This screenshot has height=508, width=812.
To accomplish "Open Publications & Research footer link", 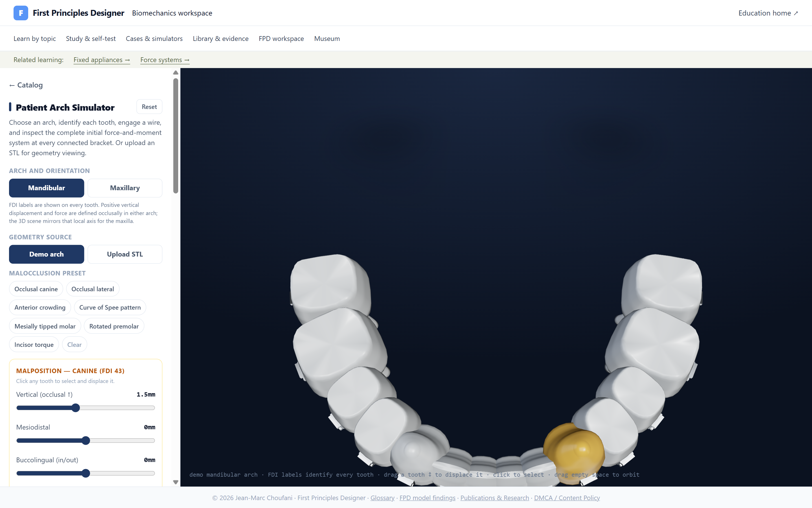I will [x=495, y=498].
